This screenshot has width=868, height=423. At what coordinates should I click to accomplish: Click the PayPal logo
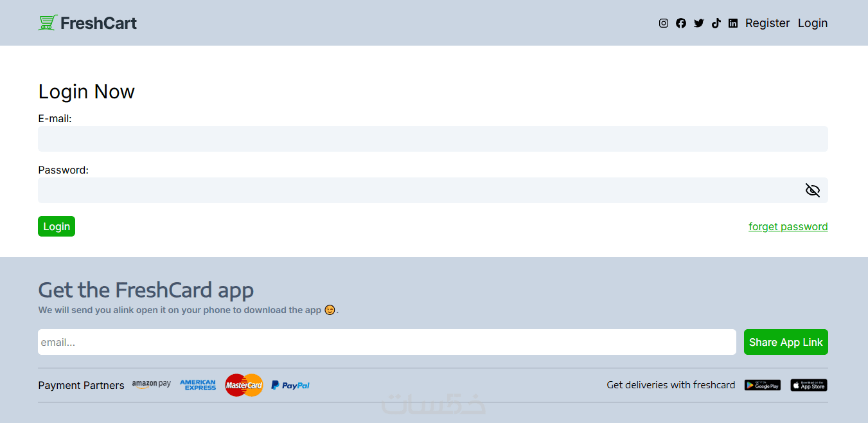click(290, 385)
